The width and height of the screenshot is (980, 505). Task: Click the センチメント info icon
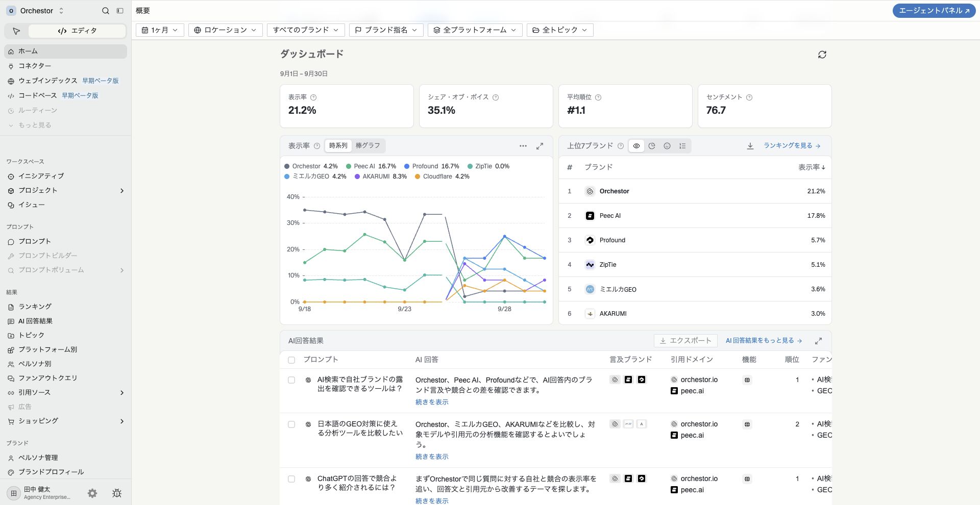pyautogui.click(x=749, y=97)
